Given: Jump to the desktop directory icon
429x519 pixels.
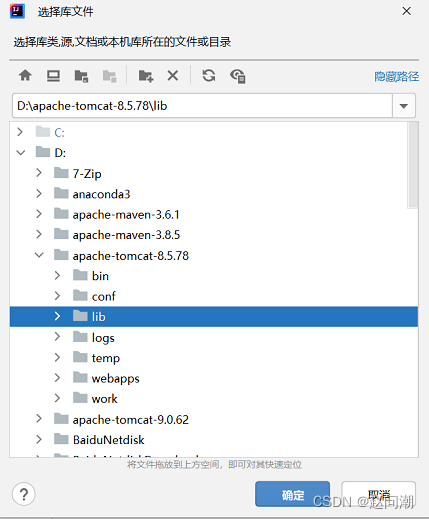Looking at the screenshot, I should pos(53,76).
